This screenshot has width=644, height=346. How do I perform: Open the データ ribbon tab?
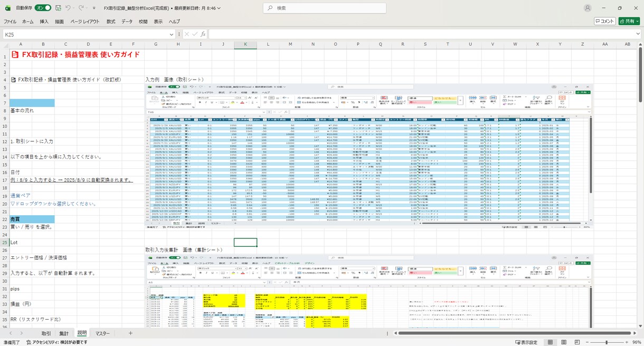[x=127, y=22]
